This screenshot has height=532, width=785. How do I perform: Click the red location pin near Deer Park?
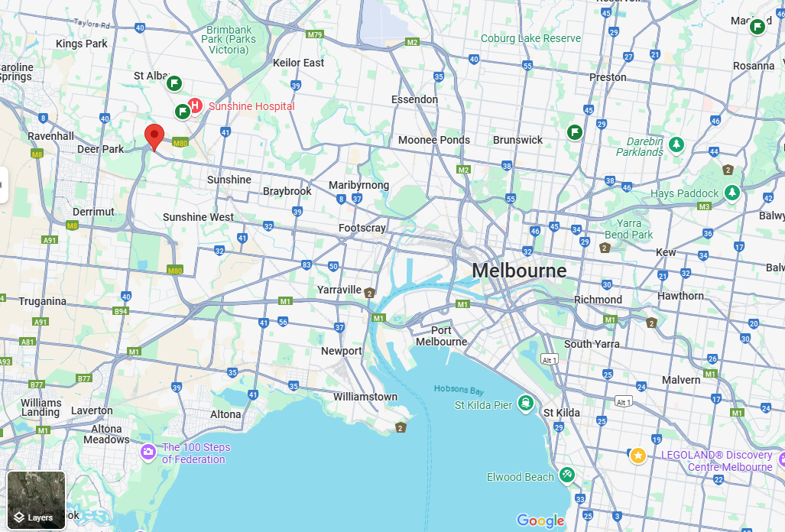click(154, 137)
